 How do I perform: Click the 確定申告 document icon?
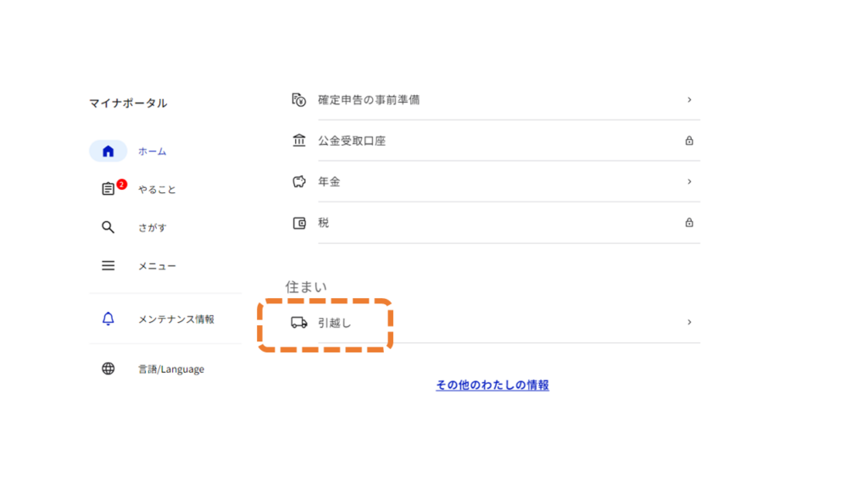tap(298, 100)
